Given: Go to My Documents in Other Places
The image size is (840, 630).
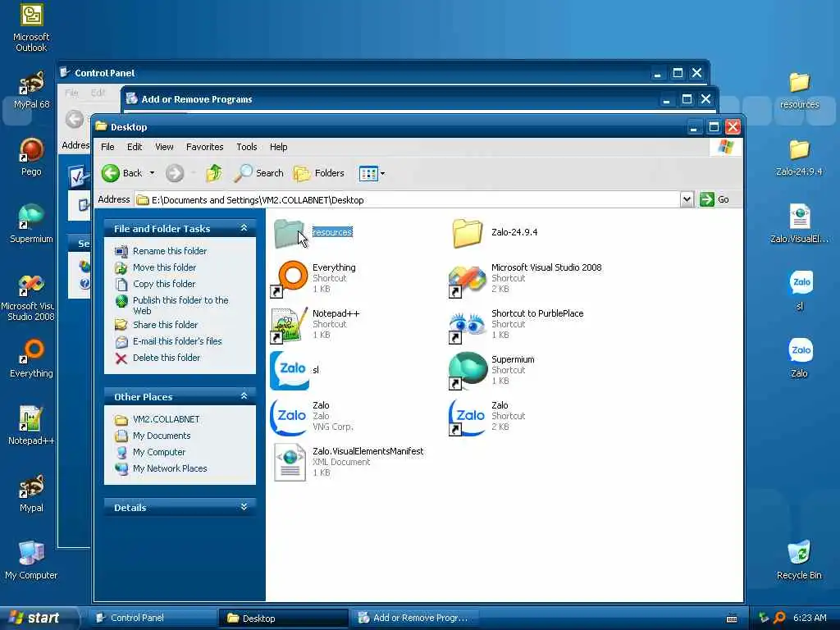Looking at the screenshot, I should [x=162, y=436].
